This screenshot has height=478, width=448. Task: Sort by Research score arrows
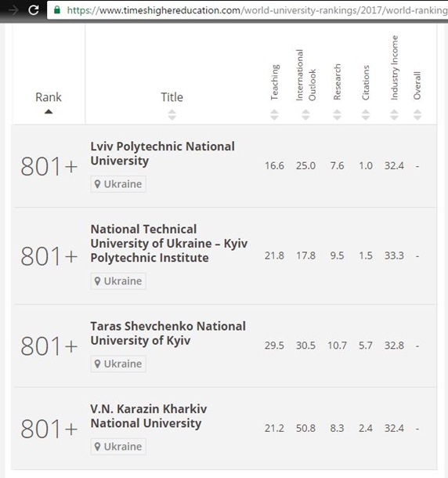(x=337, y=114)
